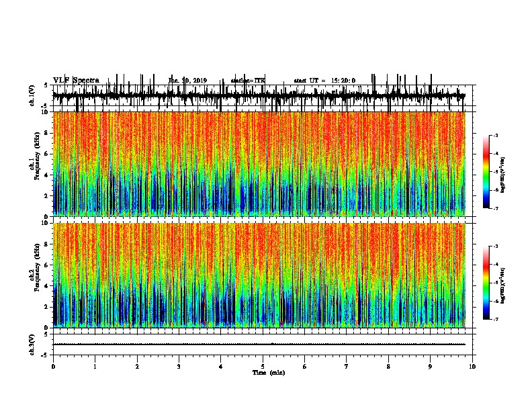Click time-axis tick label "8"

388,367
